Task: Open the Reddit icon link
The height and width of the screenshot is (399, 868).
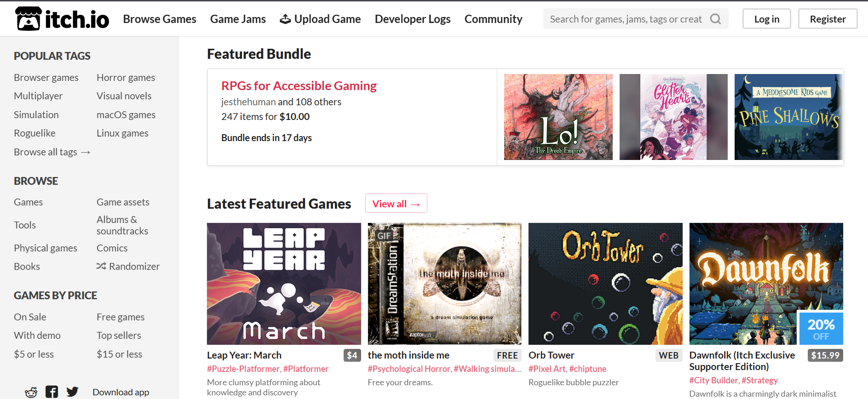Action: [x=31, y=392]
